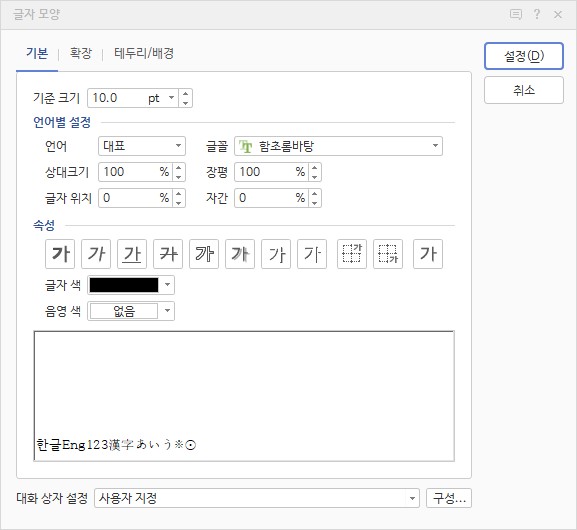Open the pt unit dropdown
The image size is (577, 530).
pos(171,98)
